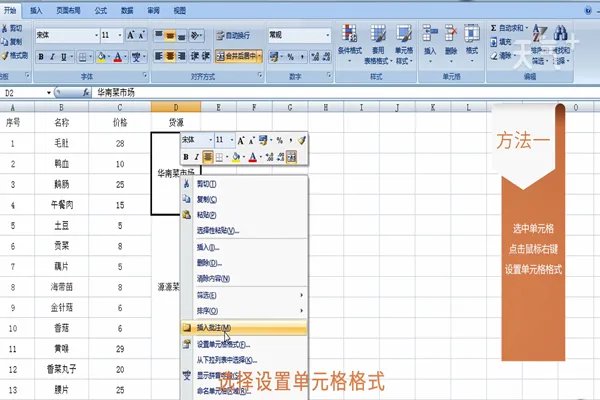Click the orientation icon in alignment group

[195, 36]
